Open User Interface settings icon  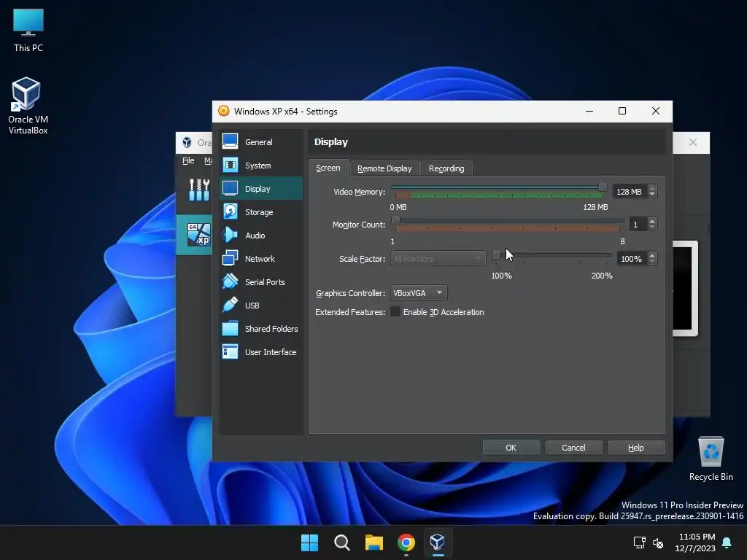230,351
